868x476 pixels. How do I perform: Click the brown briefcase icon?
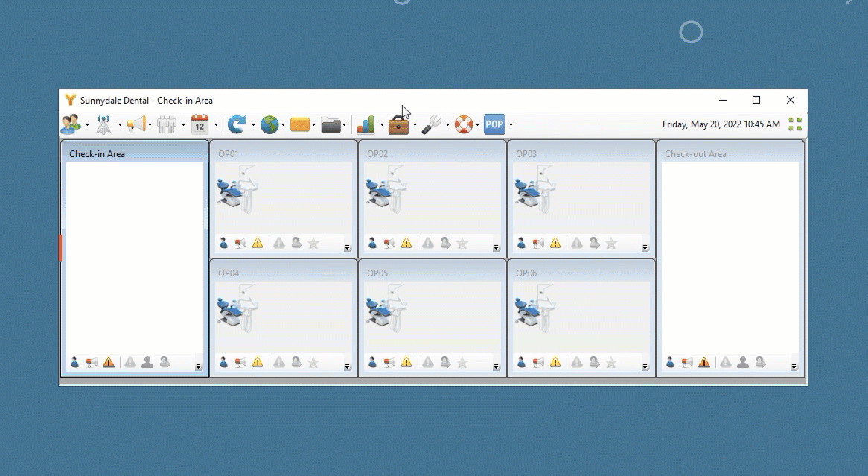(x=398, y=124)
